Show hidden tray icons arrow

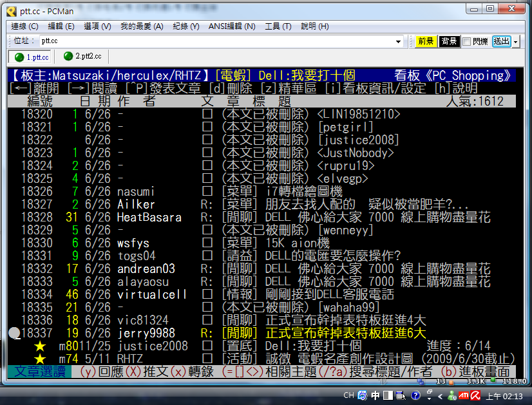coord(441,396)
